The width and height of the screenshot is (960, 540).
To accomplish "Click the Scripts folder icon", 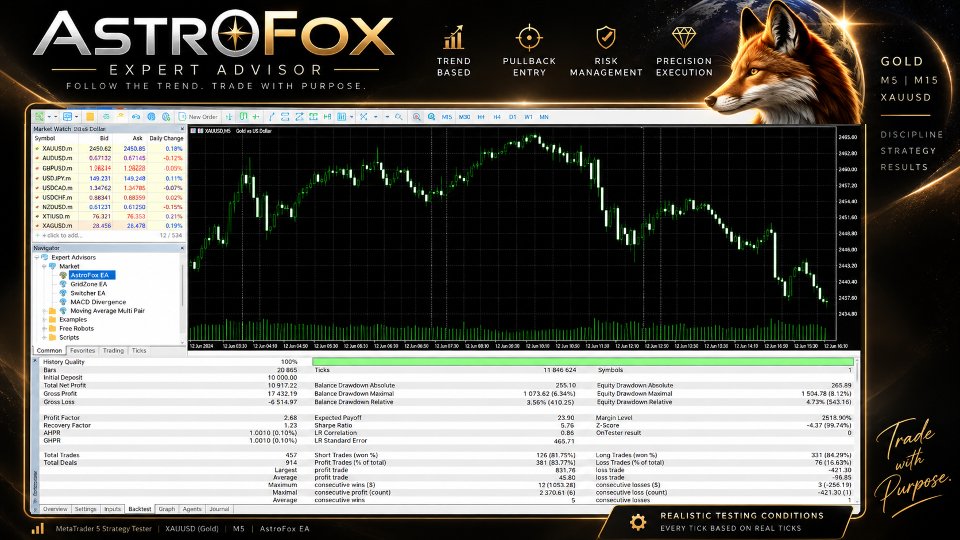I will click(x=53, y=337).
